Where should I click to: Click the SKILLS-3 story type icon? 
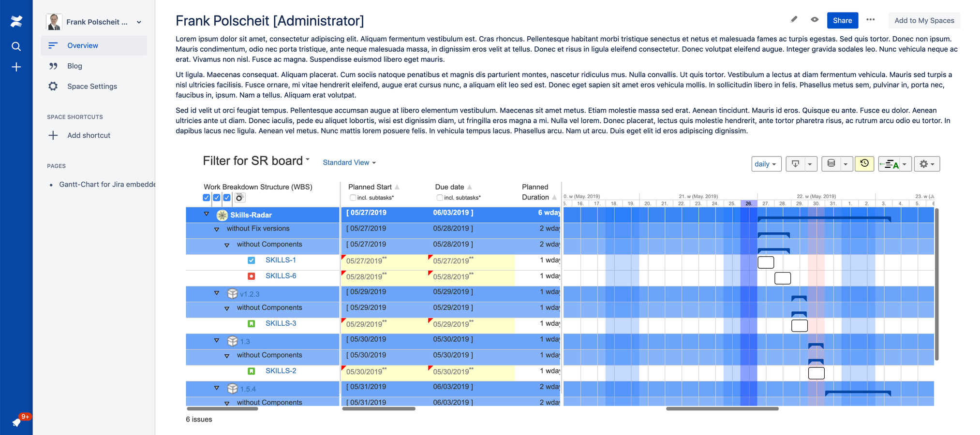(252, 324)
